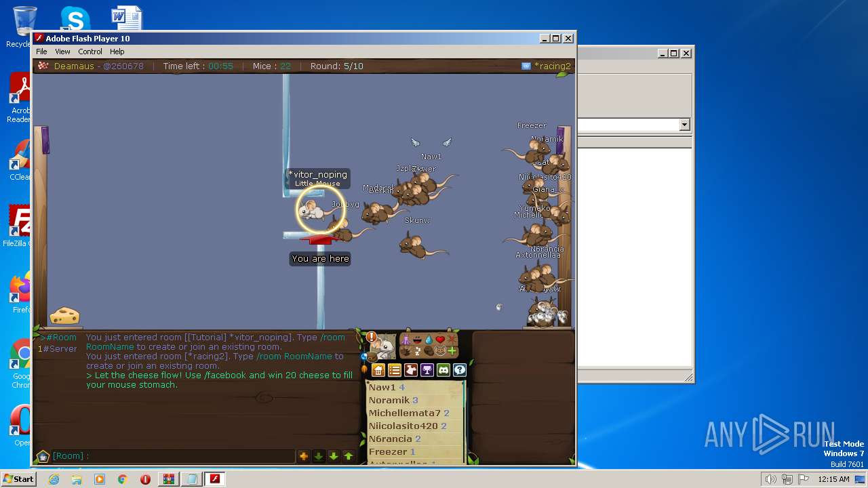Open the Control menu

click(x=90, y=52)
